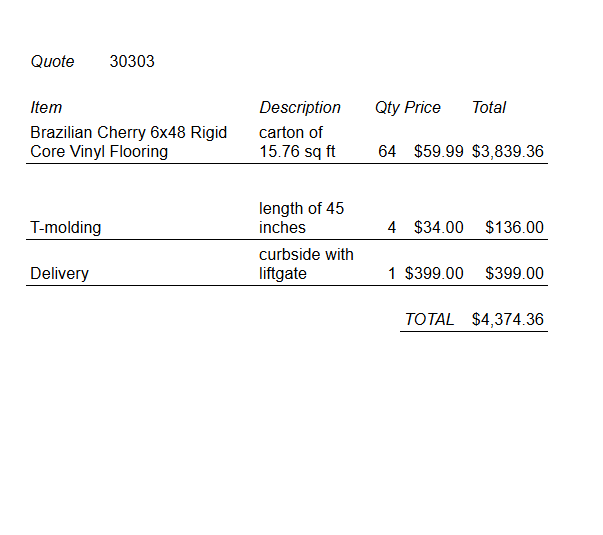Click the carton of 15.76 sq ft description
The image size is (603, 535).
pyautogui.click(x=297, y=142)
